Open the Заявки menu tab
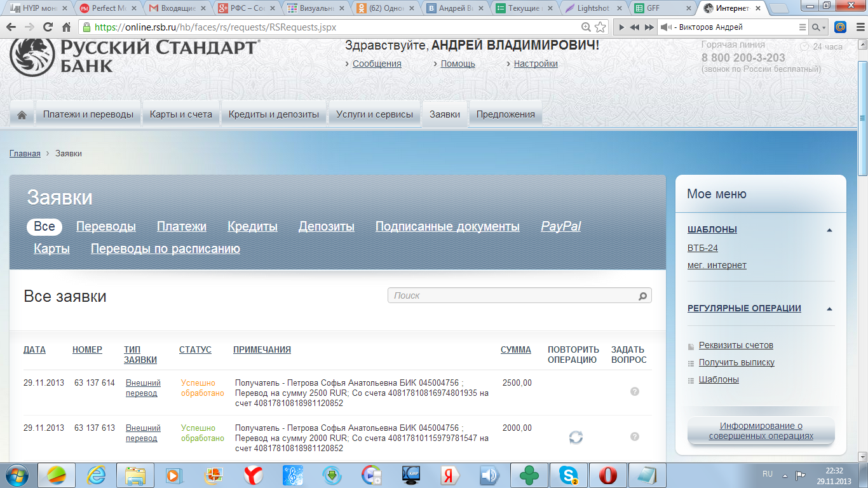The width and height of the screenshot is (868, 488). point(445,115)
